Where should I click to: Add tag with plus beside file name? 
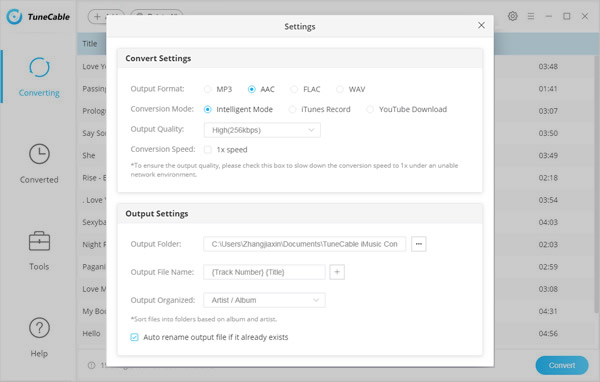[337, 272]
